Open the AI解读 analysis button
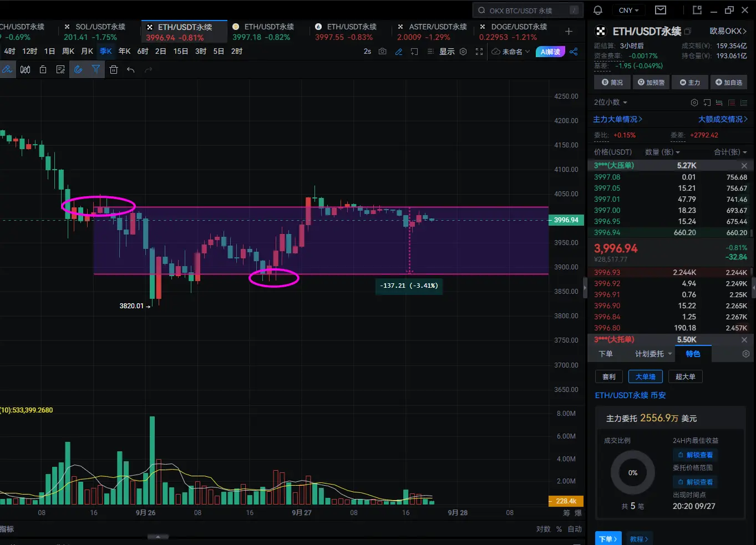Image resolution: width=756 pixels, height=545 pixels. (550, 52)
